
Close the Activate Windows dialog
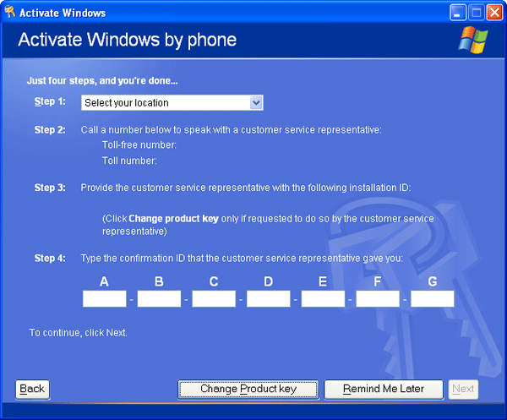coord(494,13)
